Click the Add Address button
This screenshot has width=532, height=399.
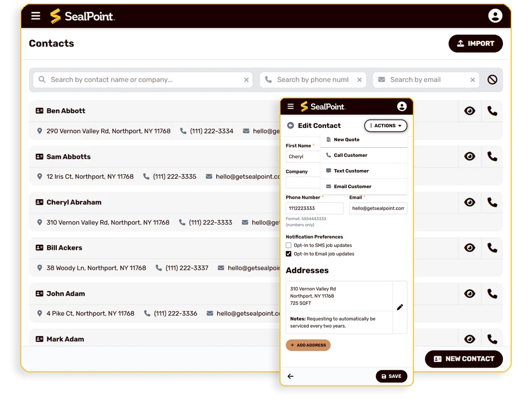[x=308, y=345]
